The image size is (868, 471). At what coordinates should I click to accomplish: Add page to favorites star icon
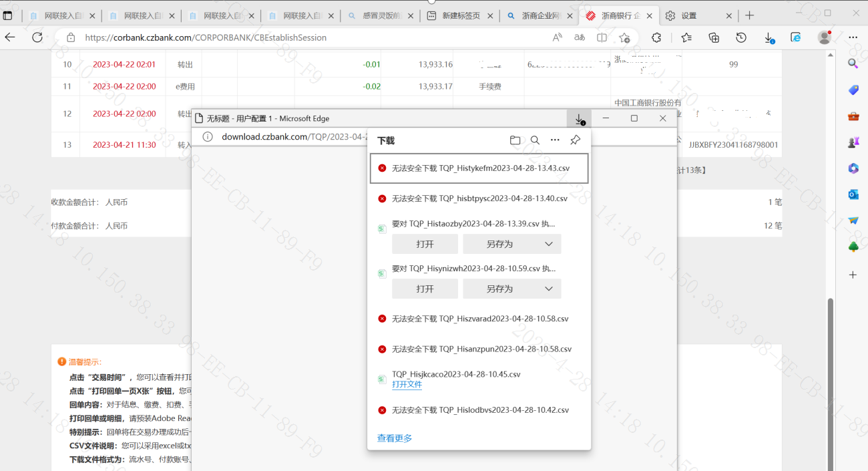click(x=624, y=37)
